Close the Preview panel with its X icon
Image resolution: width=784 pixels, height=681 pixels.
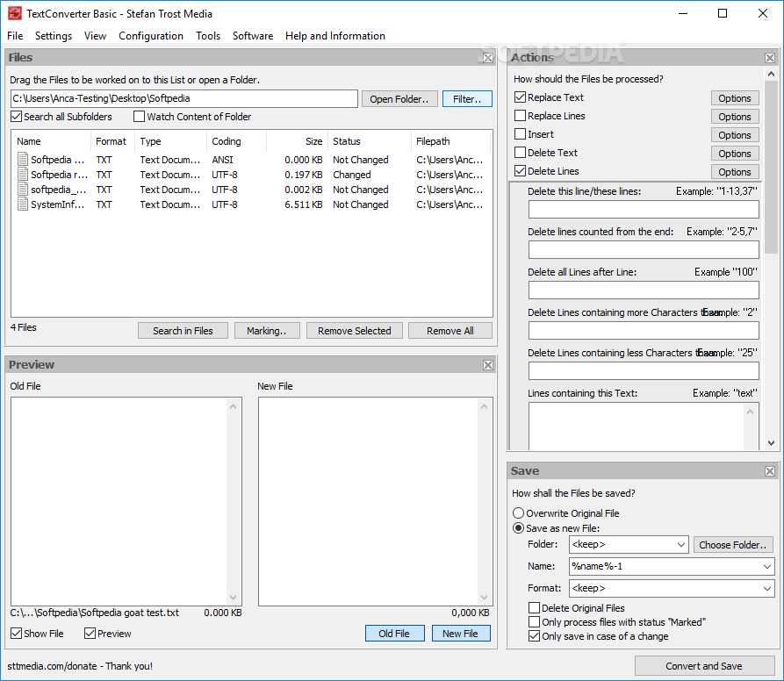pyautogui.click(x=488, y=365)
